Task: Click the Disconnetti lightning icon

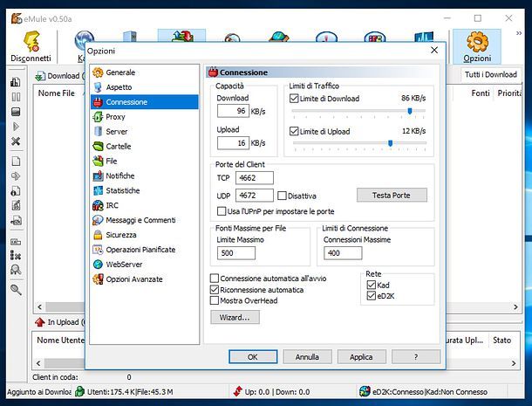Action: click(x=32, y=42)
